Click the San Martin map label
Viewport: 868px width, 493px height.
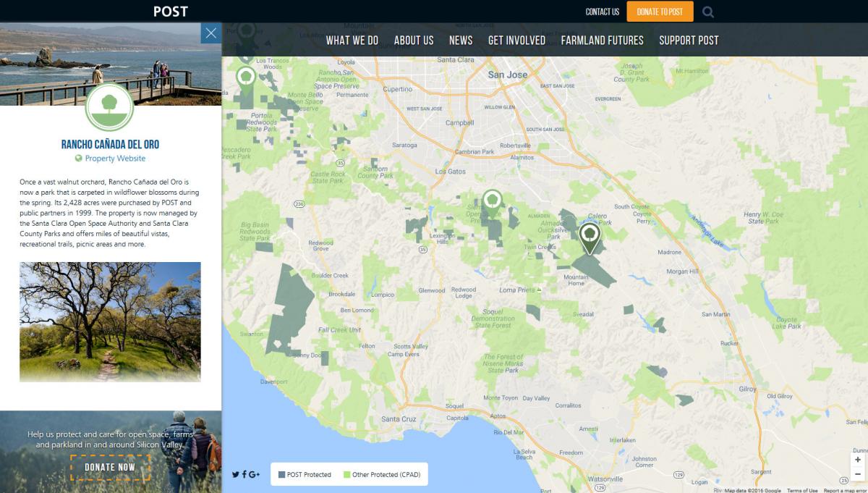click(x=716, y=314)
